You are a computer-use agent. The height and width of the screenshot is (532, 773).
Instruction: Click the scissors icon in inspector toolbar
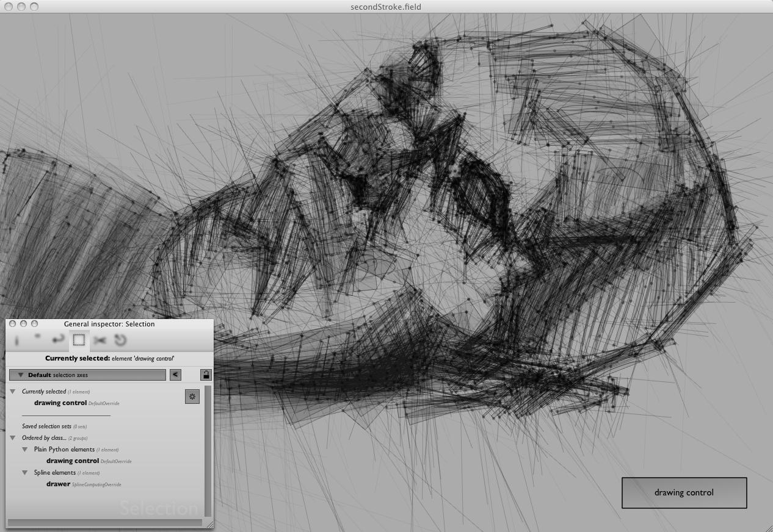point(100,340)
